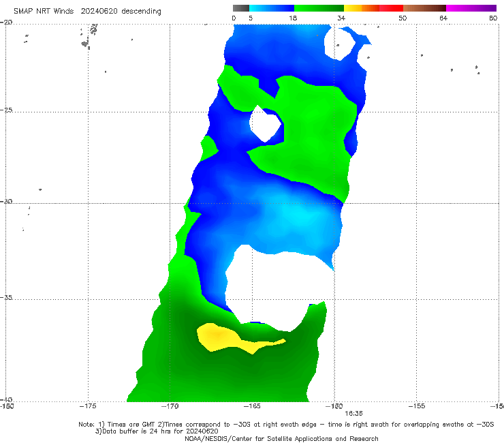Image resolution: width=504 pixels, height=443 pixels.
Task: Click the cyan low-wind patch near -30 latitude
Action: coord(300,215)
